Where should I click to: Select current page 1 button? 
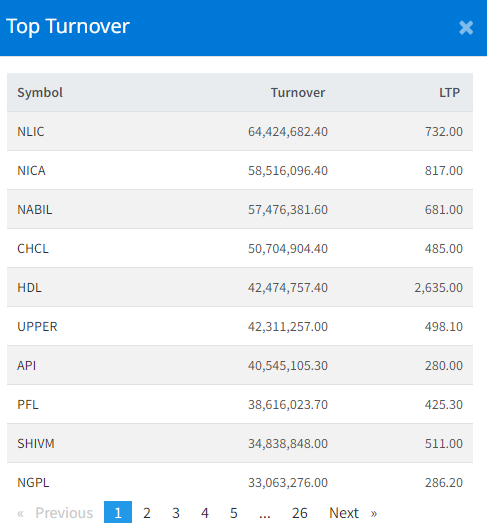click(118, 512)
